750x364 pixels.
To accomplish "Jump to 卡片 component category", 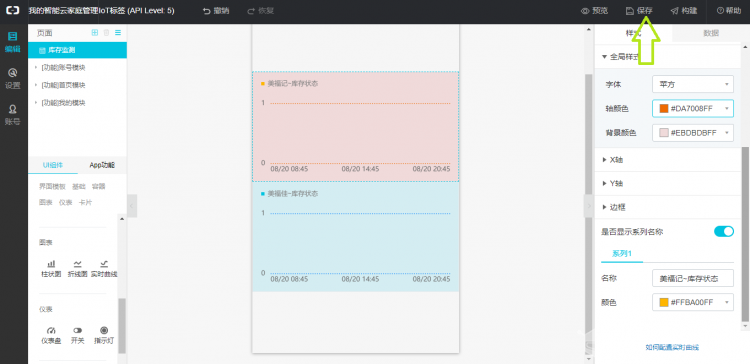I will click(86, 202).
